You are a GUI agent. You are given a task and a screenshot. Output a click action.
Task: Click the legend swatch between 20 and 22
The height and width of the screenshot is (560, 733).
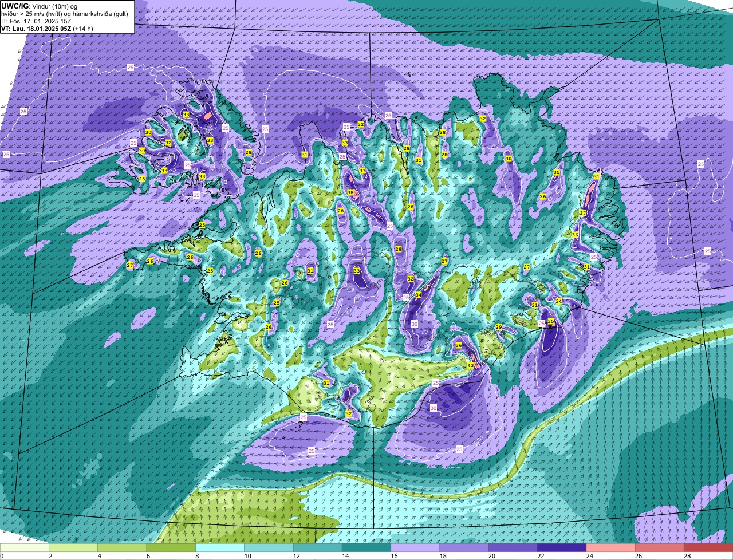[x=513, y=548]
